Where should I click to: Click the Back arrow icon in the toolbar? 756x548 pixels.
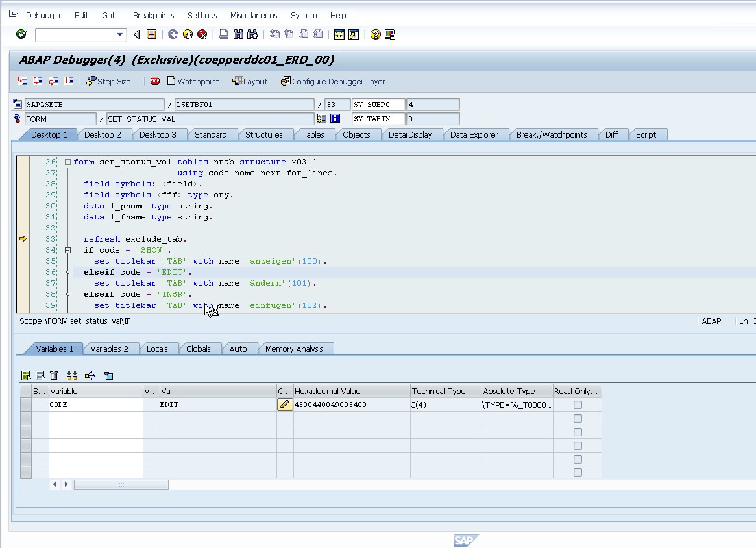click(137, 34)
